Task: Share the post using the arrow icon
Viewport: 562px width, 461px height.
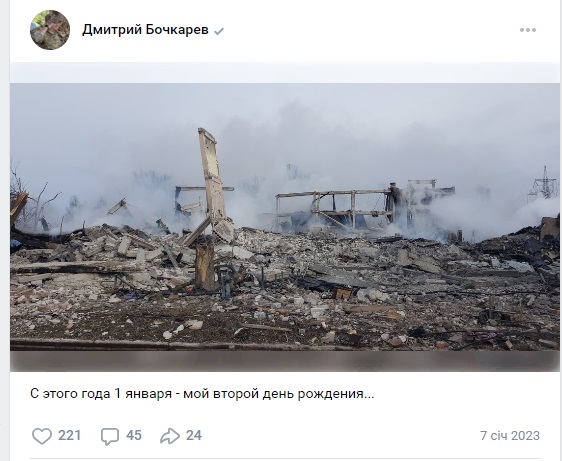Action: tap(170, 436)
